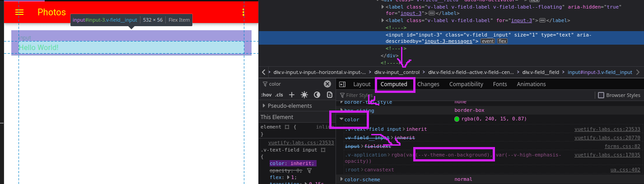644x184 pixels.
Task: Open selector highlighter for element rule
Action: click(x=287, y=127)
